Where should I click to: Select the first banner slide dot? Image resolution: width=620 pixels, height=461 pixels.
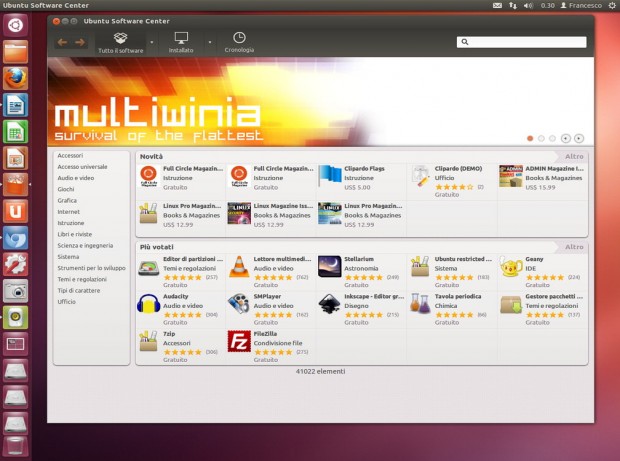530,138
